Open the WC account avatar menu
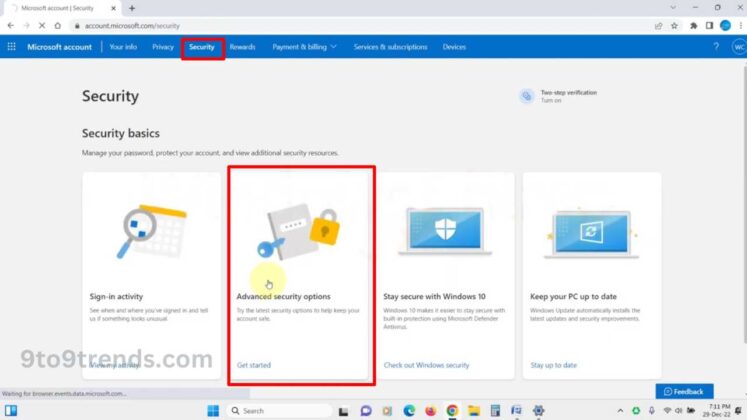This screenshot has height=420, width=747. 739,47
